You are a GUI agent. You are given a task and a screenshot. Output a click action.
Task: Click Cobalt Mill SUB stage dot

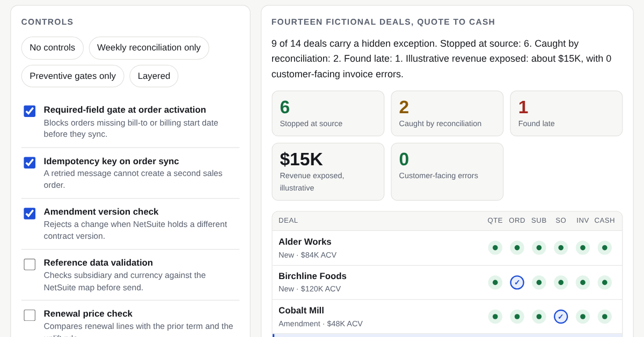tap(539, 317)
